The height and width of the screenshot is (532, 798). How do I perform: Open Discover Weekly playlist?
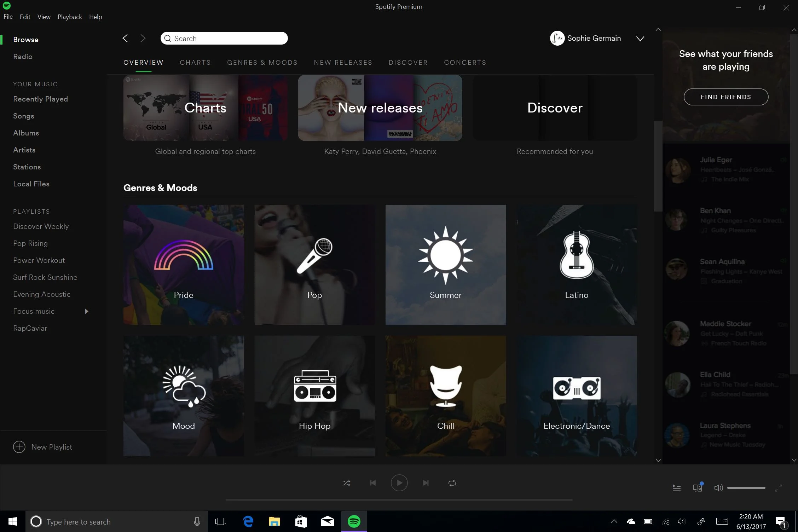[41, 226]
